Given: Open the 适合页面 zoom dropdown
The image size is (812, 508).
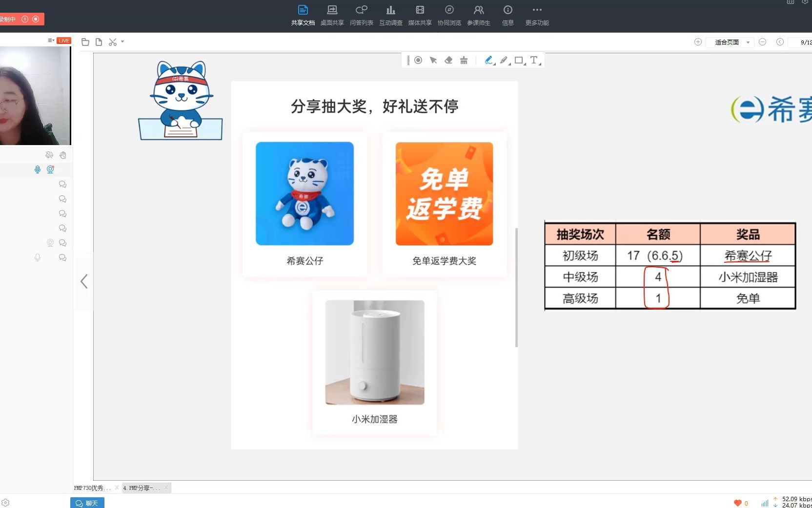Looking at the screenshot, I should pyautogui.click(x=730, y=42).
